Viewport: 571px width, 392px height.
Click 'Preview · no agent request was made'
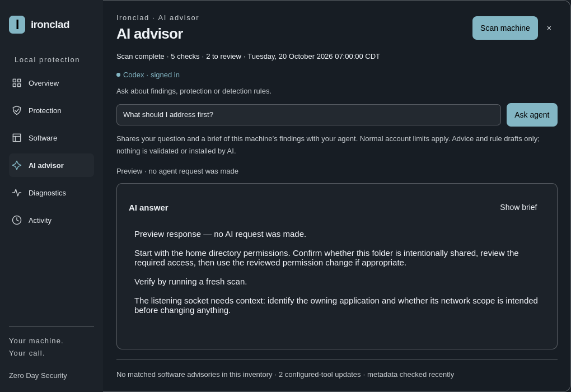(177, 171)
